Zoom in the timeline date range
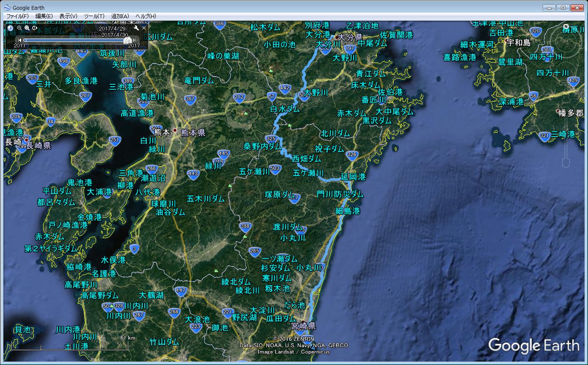Image resolution: width=588 pixels, height=365 pixels. click(x=27, y=28)
